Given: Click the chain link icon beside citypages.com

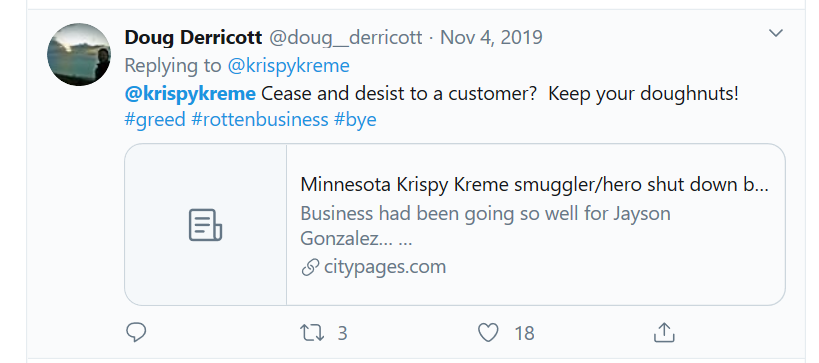Looking at the screenshot, I should (x=310, y=267).
